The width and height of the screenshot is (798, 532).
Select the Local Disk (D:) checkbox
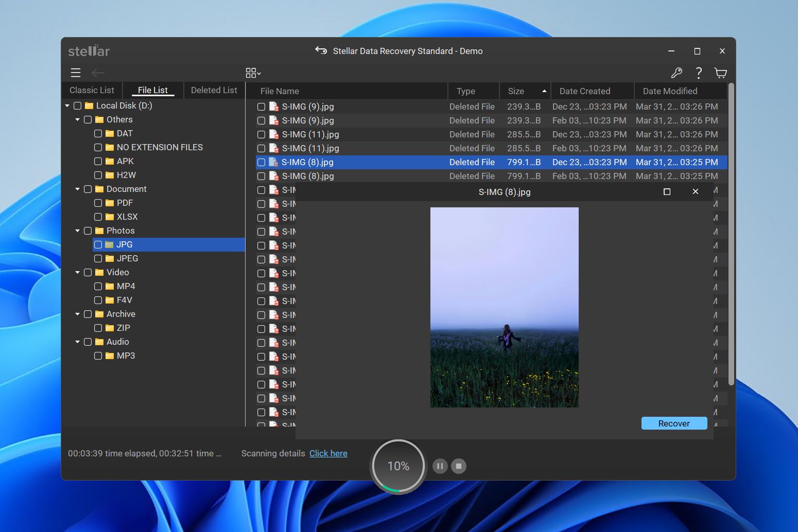coord(78,105)
